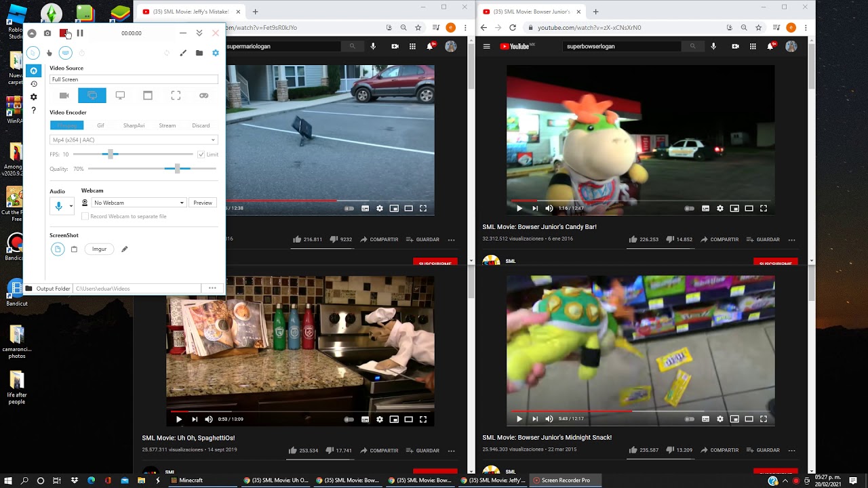Toggle the FPS Limit checkbox

pyautogui.click(x=201, y=155)
